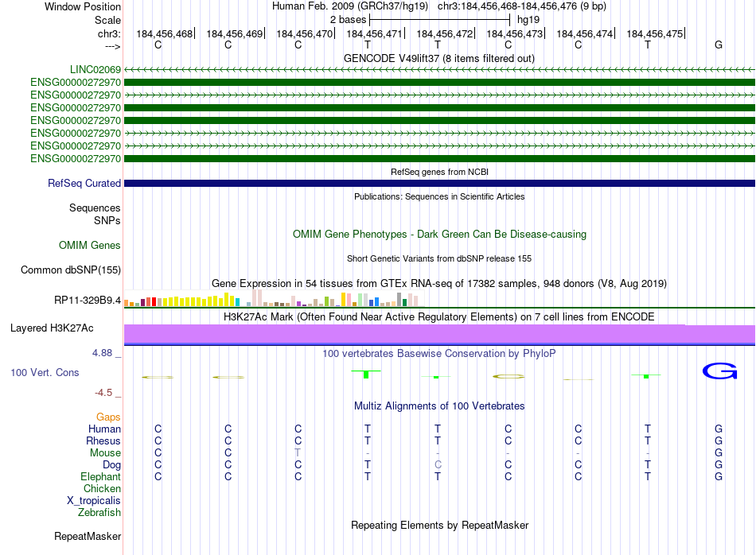Click position label 184,456,474
This screenshot has height=555, width=756.
(x=584, y=33)
